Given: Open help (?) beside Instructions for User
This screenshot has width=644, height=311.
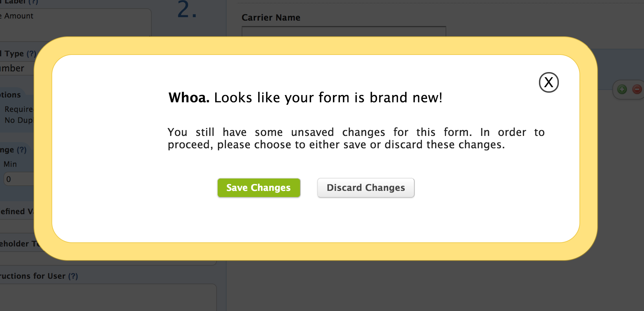Looking at the screenshot, I should 73,276.
